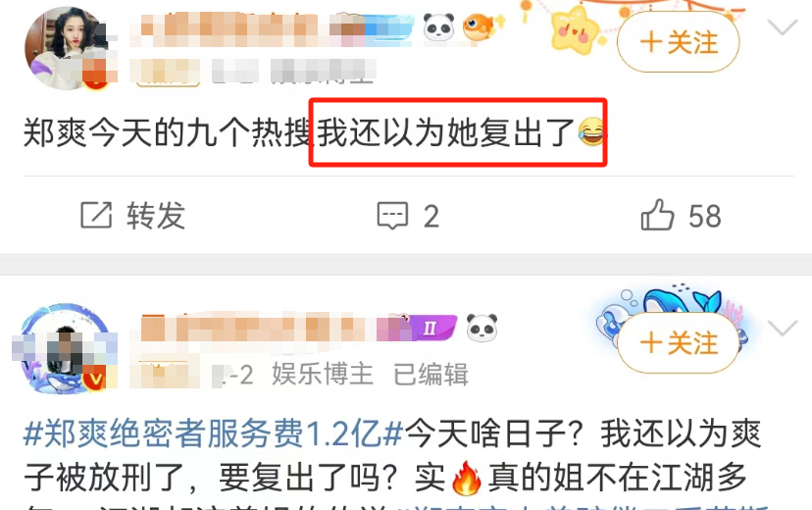The image size is (812, 510).
Task: Open comments via the speech bubble icon
Action: point(392,216)
